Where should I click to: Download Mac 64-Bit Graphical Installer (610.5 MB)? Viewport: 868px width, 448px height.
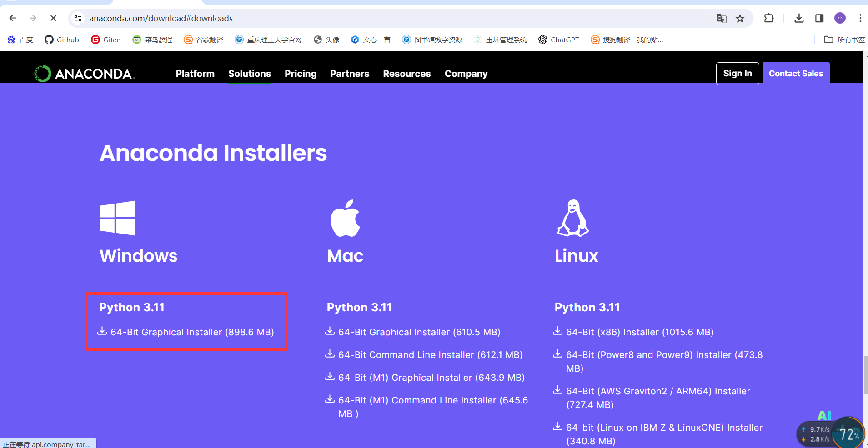coord(413,332)
